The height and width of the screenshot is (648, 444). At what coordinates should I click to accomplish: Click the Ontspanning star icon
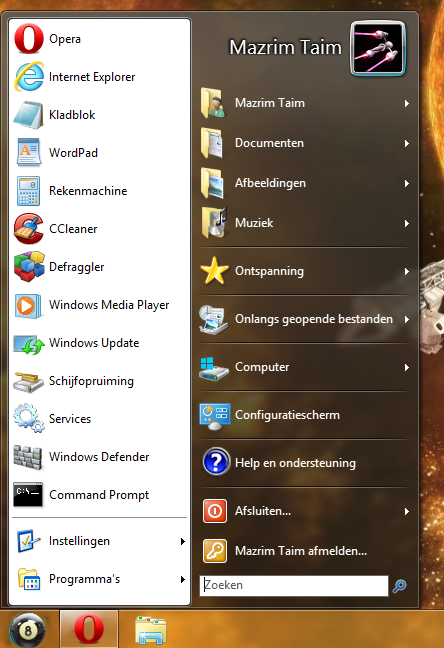click(214, 271)
